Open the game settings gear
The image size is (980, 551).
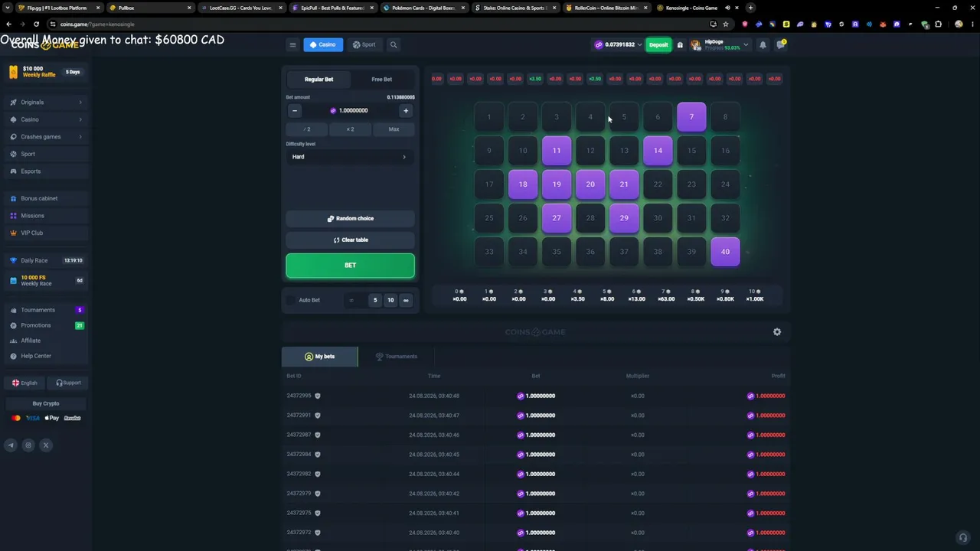[x=777, y=331]
